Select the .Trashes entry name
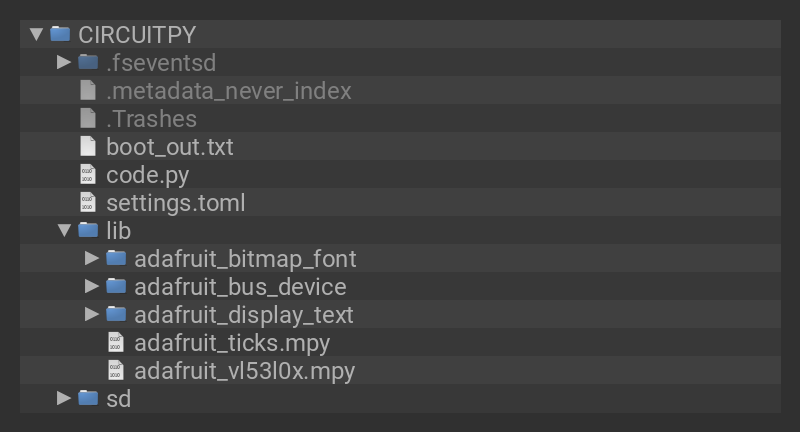The image size is (800, 432). pos(151,119)
